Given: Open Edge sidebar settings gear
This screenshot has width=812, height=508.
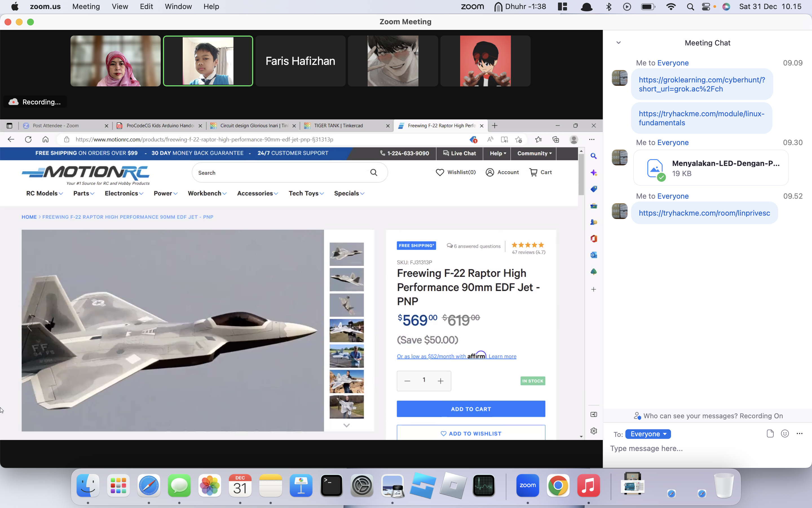Looking at the screenshot, I should [593, 431].
